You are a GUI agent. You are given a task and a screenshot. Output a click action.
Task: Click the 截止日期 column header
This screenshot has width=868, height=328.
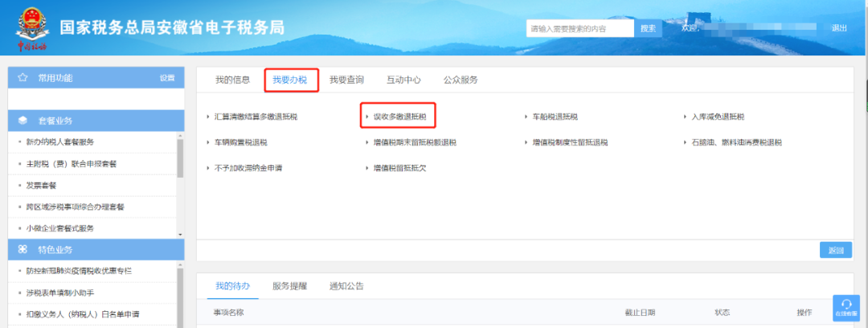641,313
